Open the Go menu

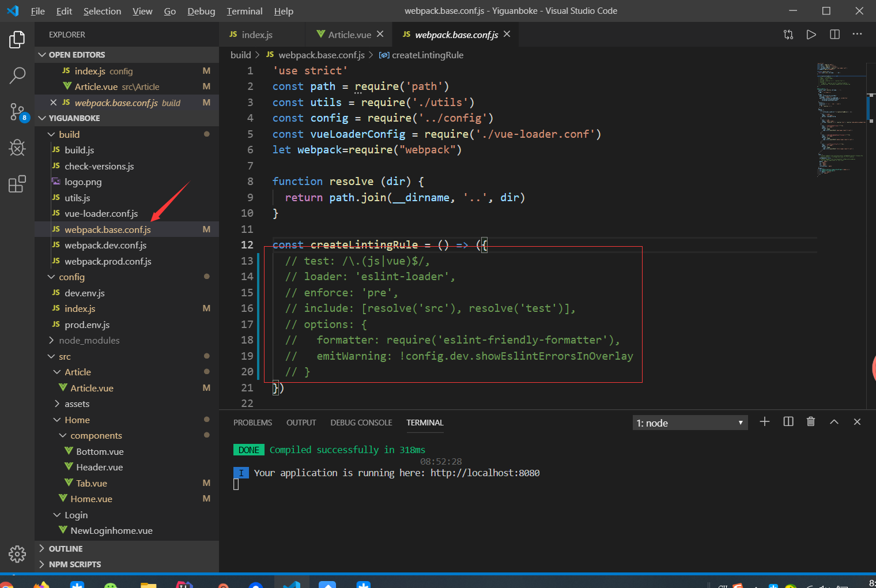coord(170,11)
